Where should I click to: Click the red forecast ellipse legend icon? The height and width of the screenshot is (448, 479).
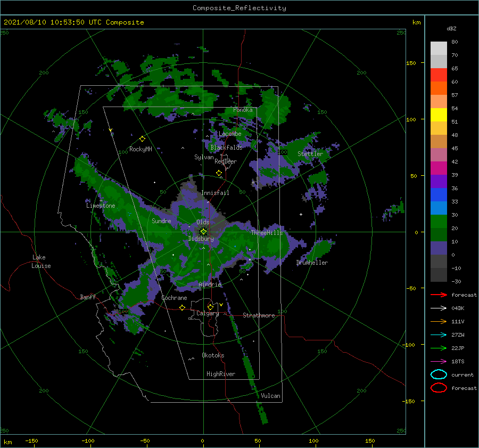pyautogui.click(x=439, y=388)
